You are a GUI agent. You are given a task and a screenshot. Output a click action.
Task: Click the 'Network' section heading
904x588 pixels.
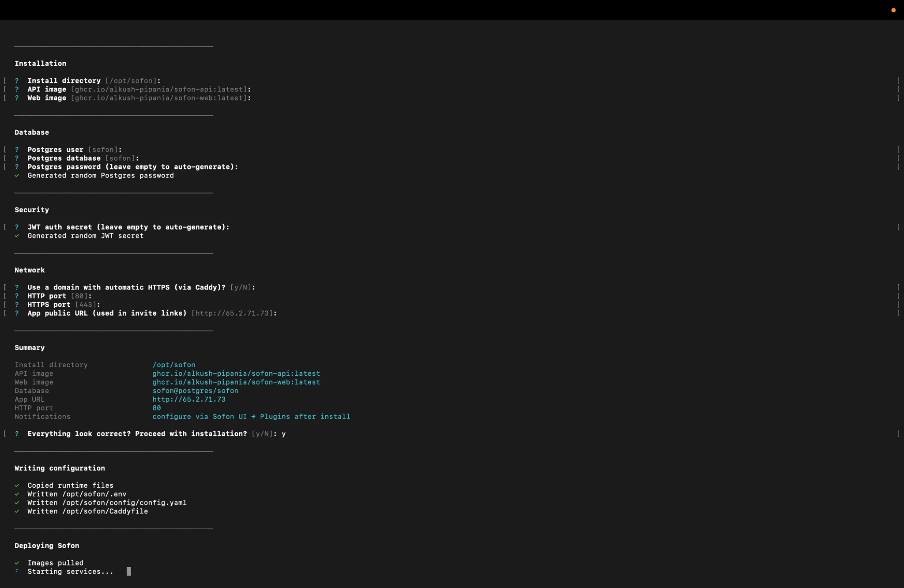30,270
